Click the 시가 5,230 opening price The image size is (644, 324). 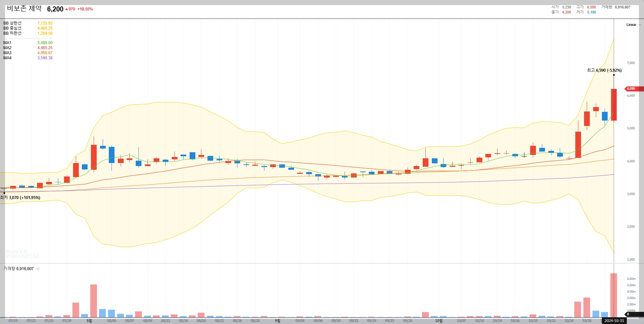coord(561,7)
